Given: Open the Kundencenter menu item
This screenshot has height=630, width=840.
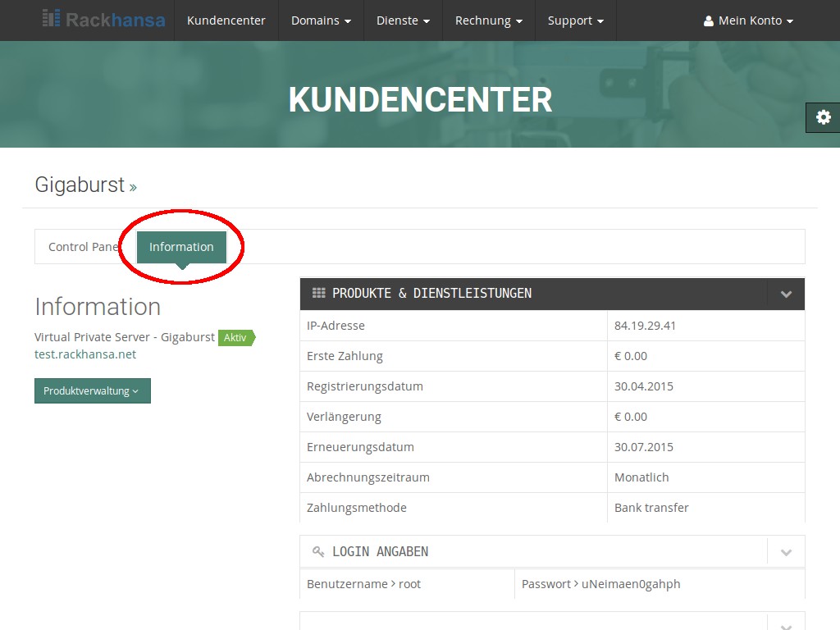Looking at the screenshot, I should 226,21.
